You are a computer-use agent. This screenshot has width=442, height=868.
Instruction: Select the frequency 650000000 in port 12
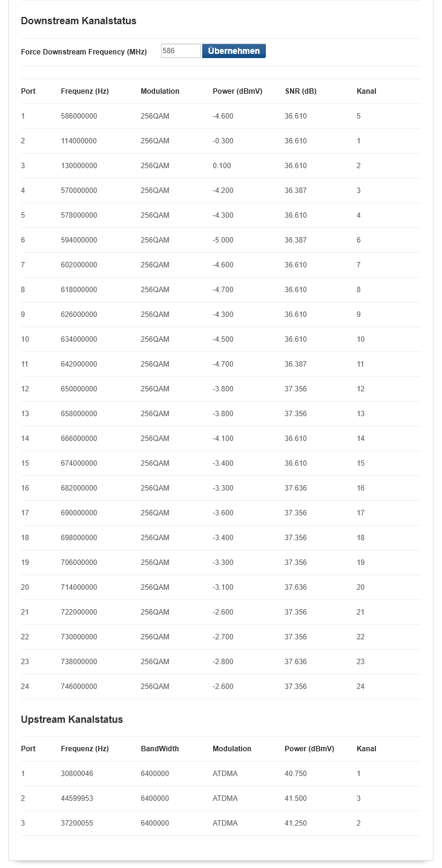(x=79, y=389)
